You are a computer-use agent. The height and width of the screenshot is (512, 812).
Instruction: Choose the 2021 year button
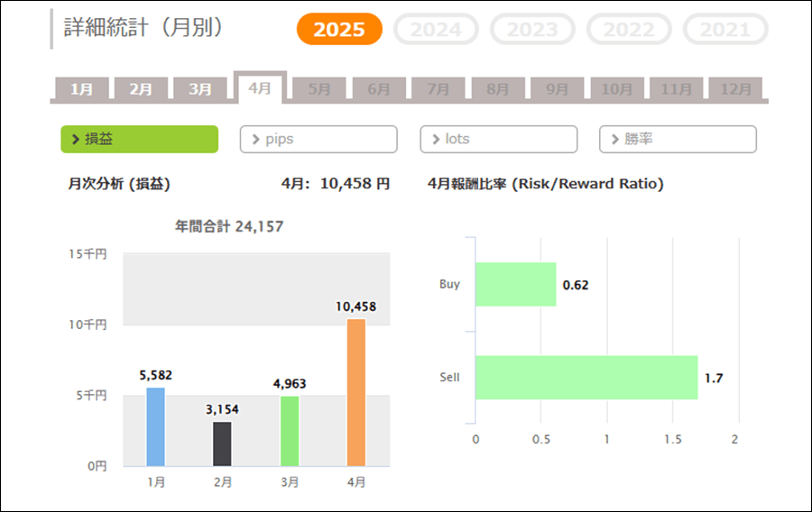click(725, 30)
